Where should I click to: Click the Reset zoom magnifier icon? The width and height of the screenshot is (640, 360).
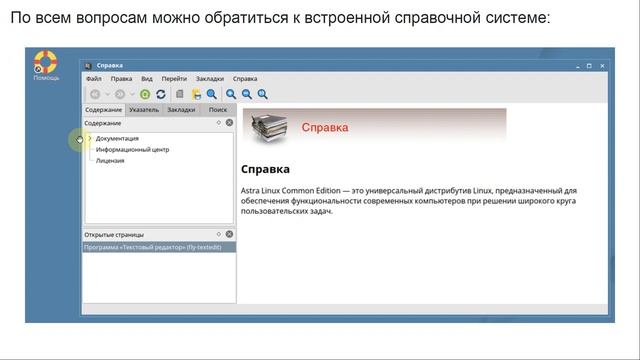tap(263, 94)
